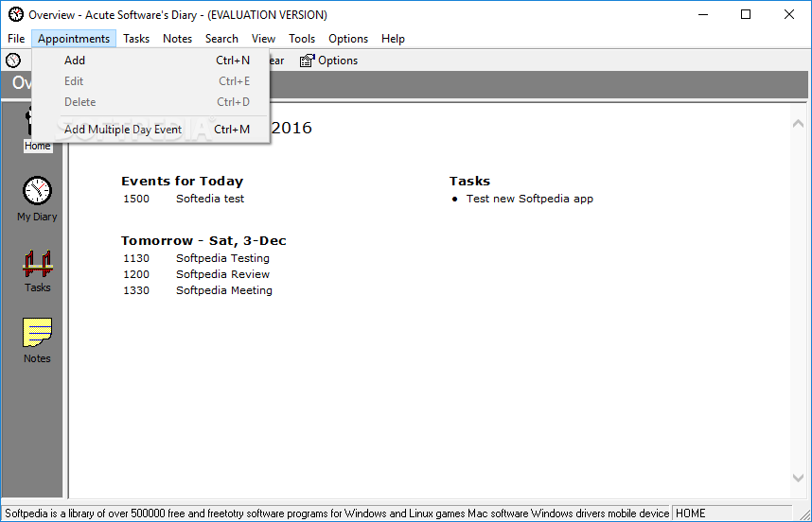
Task: Click the 1130 Softpedia Testing event
Action: [x=196, y=258]
